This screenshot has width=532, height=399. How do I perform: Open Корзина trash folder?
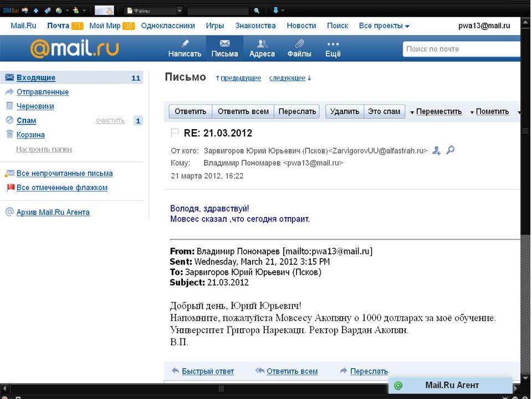click(x=30, y=135)
